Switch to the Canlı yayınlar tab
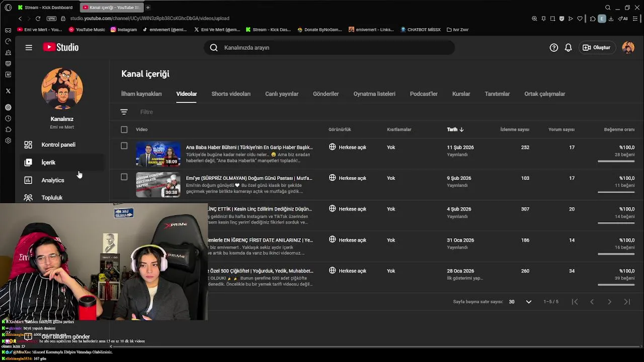 (x=282, y=94)
